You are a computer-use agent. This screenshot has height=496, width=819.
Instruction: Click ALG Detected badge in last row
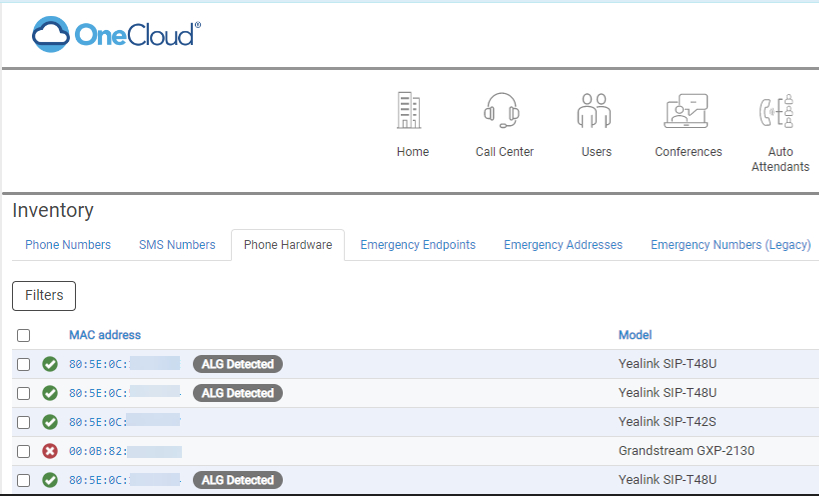click(238, 480)
